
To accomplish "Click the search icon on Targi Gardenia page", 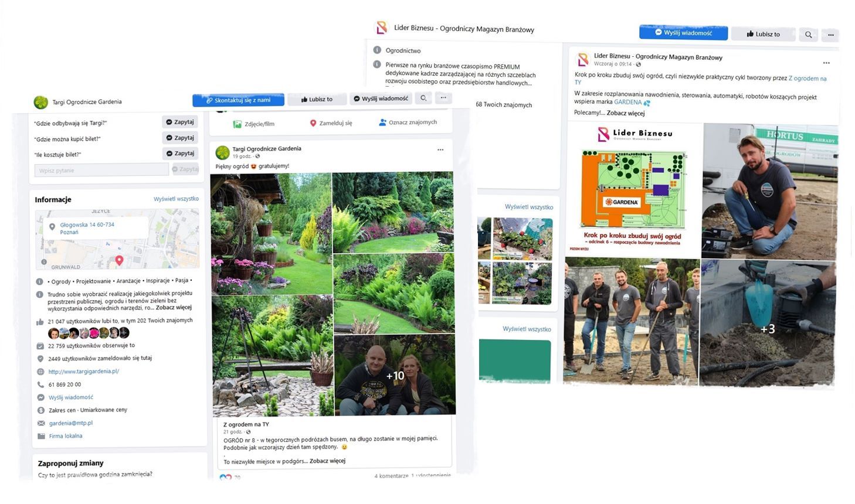I will coord(423,98).
